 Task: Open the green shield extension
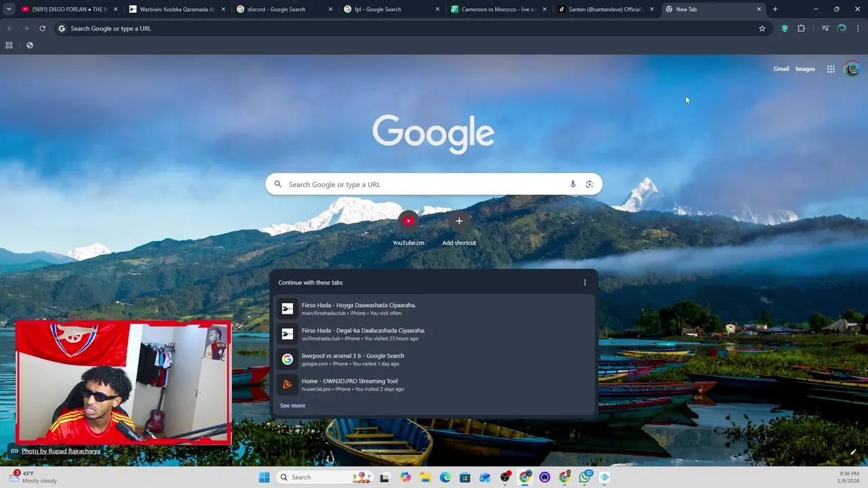785,28
